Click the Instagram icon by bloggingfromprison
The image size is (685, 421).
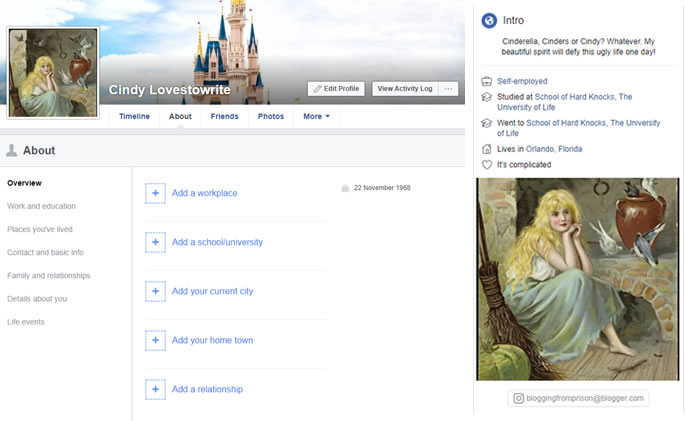519,398
